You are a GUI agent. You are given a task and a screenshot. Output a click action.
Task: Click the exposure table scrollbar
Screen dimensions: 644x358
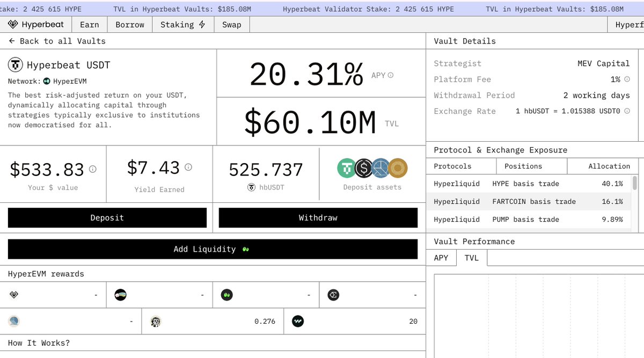pos(635,184)
